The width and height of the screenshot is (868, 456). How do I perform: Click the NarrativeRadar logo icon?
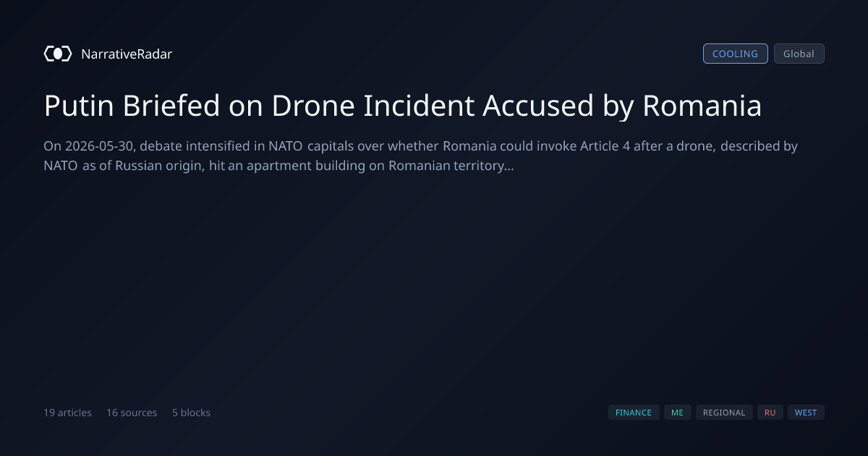tap(58, 54)
